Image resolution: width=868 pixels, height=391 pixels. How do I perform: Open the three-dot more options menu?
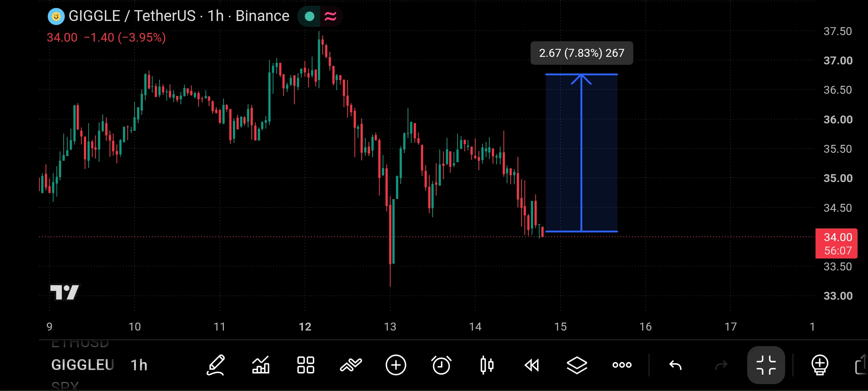click(622, 365)
